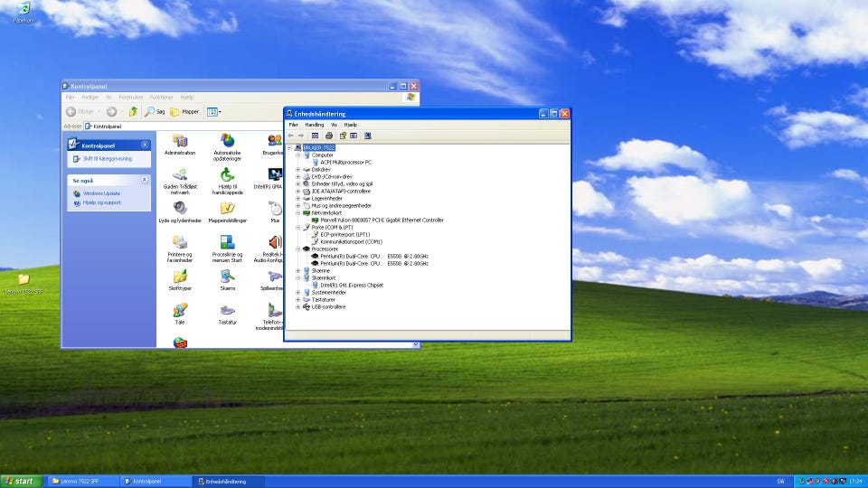Open the Papirkurv desktop icon
Viewport: 868px width, 488px height.
coord(24,12)
